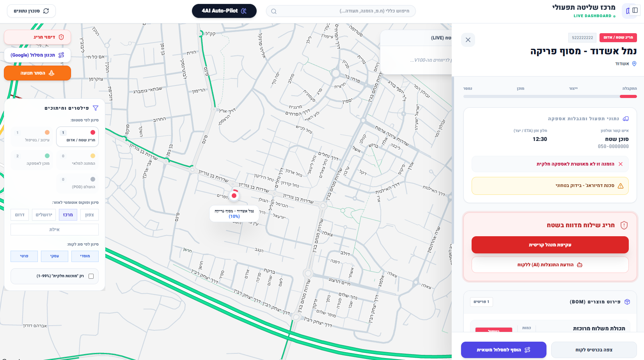This screenshot has width=644, height=360.
Task: Click progress stage label ייצור
Action: pyautogui.click(x=573, y=89)
